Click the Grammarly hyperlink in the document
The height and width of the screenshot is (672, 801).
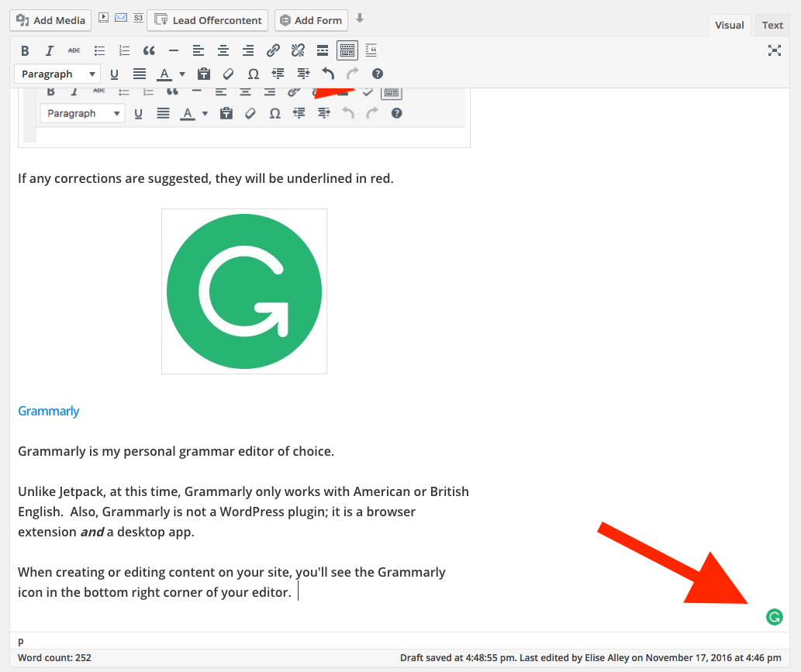coord(48,411)
